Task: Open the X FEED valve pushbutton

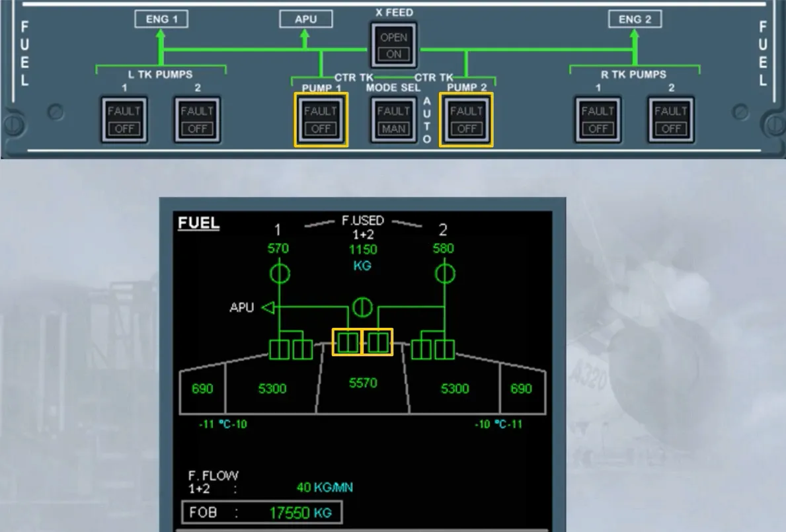Action: [x=393, y=45]
